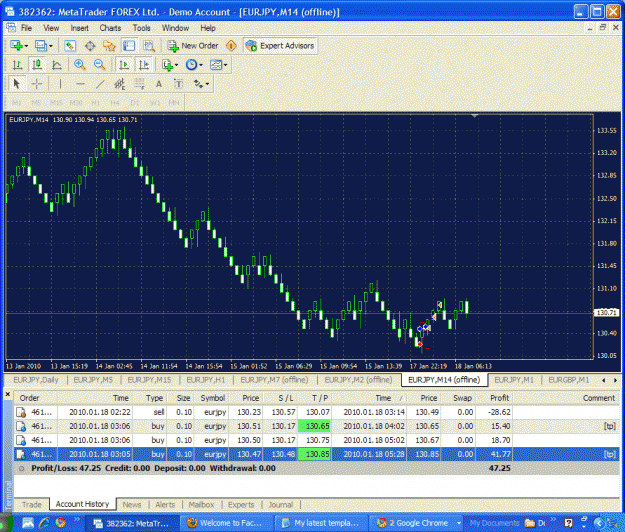Select the Text Label tool
625x532 pixels.
(x=178, y=84)
